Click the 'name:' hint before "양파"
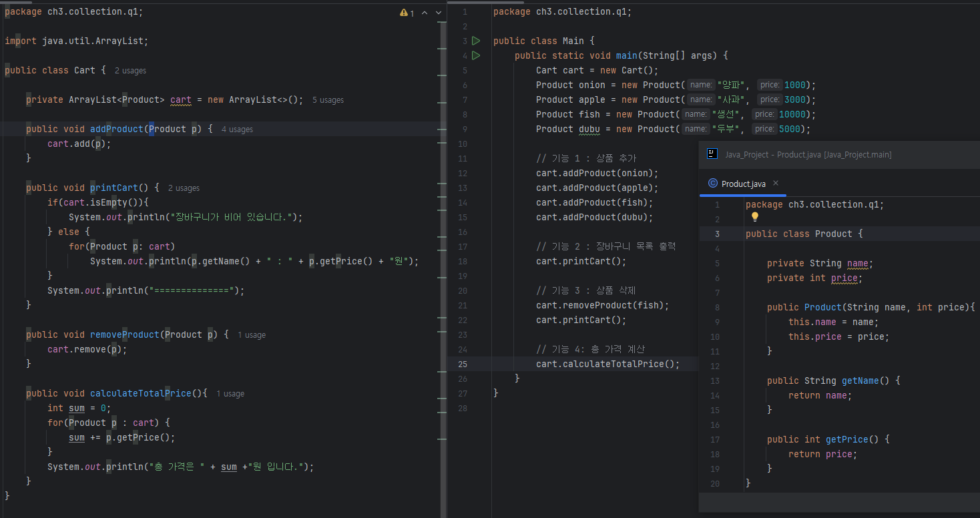 click(x=701, y=85)
